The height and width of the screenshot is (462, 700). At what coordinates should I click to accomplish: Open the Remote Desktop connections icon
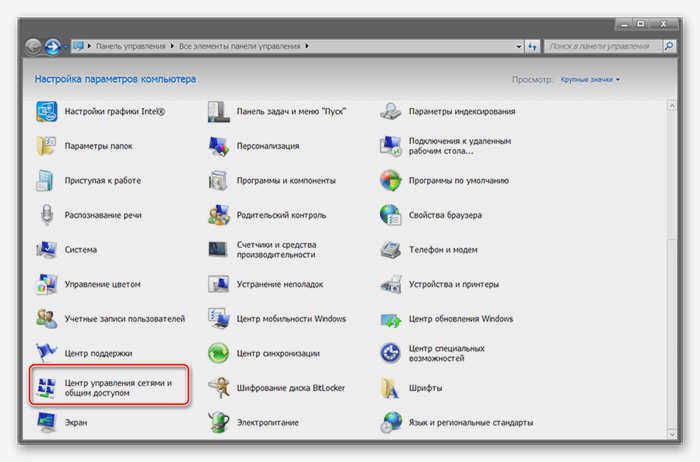coord(391,146)
